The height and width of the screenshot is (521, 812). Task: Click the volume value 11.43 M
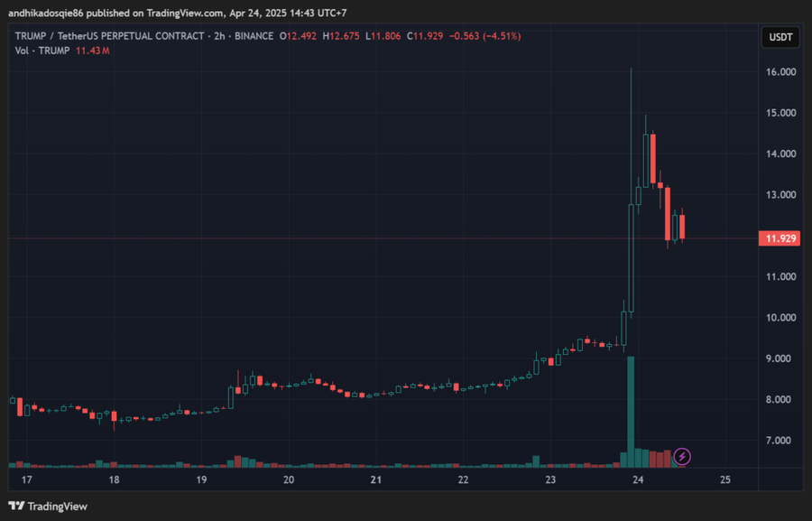tap(93, 51)
